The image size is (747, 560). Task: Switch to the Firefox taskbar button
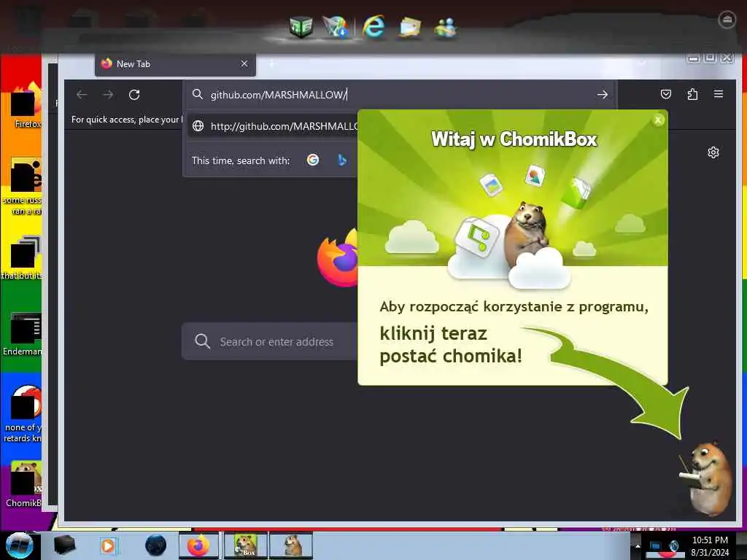coord(198,545)
